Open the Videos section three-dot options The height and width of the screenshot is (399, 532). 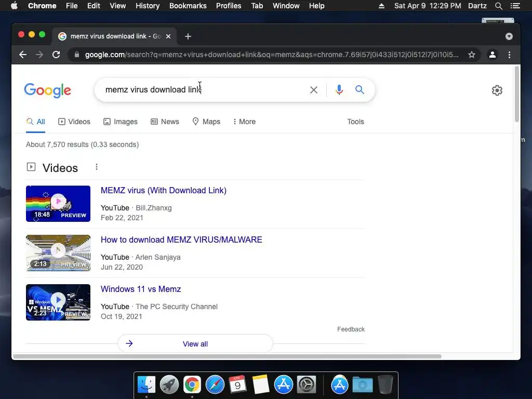[97, 167]
